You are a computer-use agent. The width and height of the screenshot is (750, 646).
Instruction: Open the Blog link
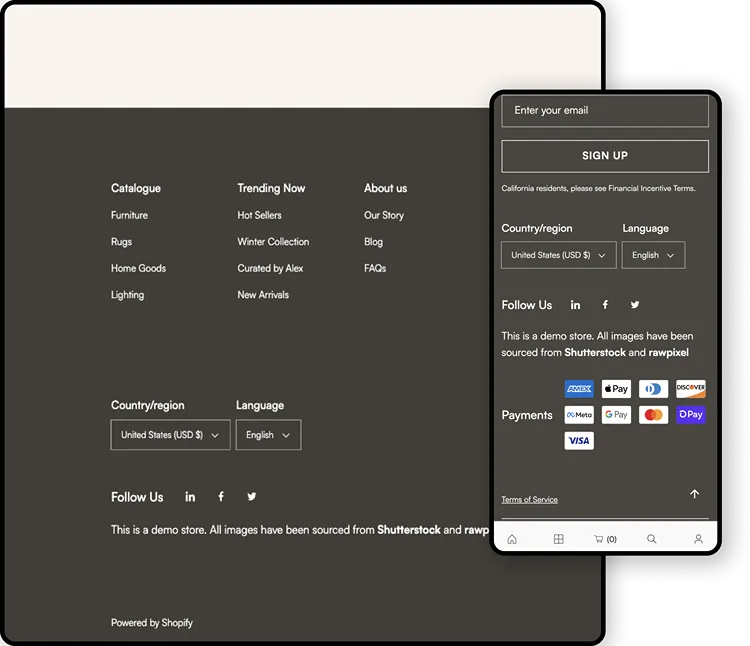pyautogui.click(x=374, y=242)
